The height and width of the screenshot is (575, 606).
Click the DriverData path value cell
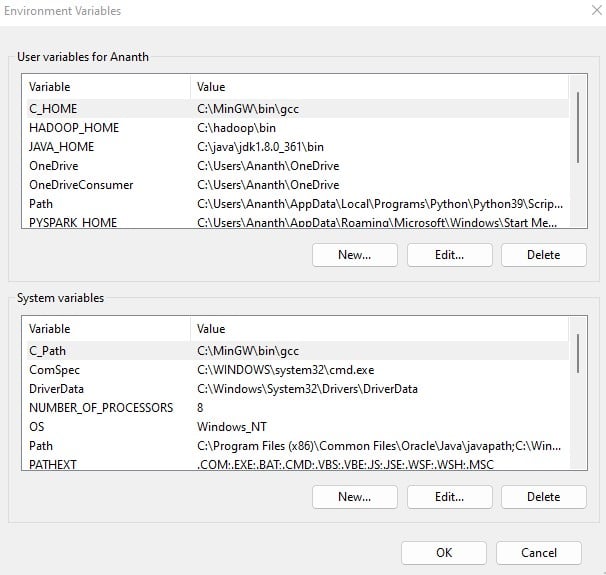tap(307, 388)
